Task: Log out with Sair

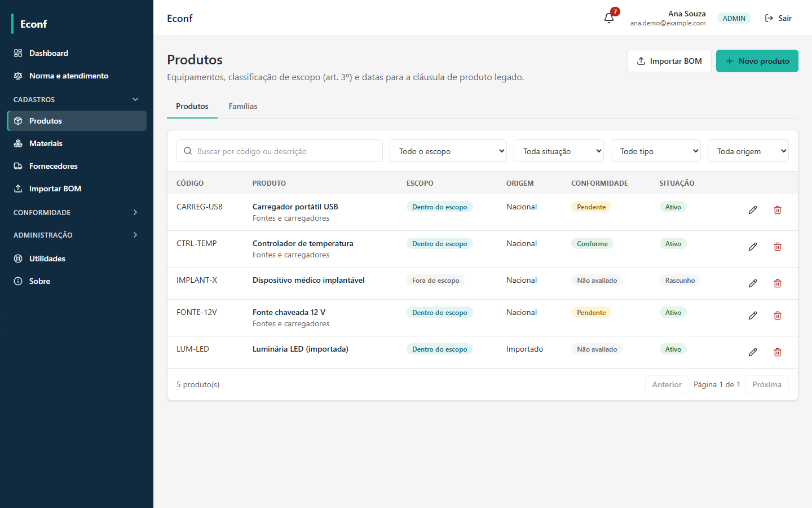Action: [778, 18]
